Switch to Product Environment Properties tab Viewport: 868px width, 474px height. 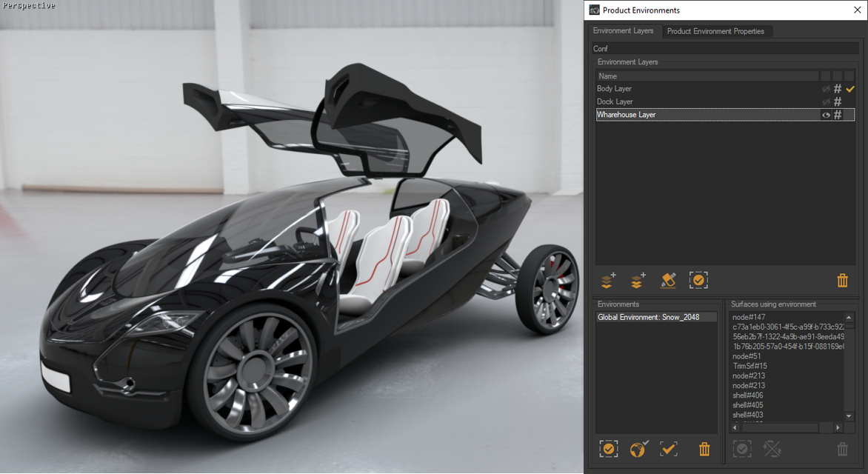tap(715, 31)
